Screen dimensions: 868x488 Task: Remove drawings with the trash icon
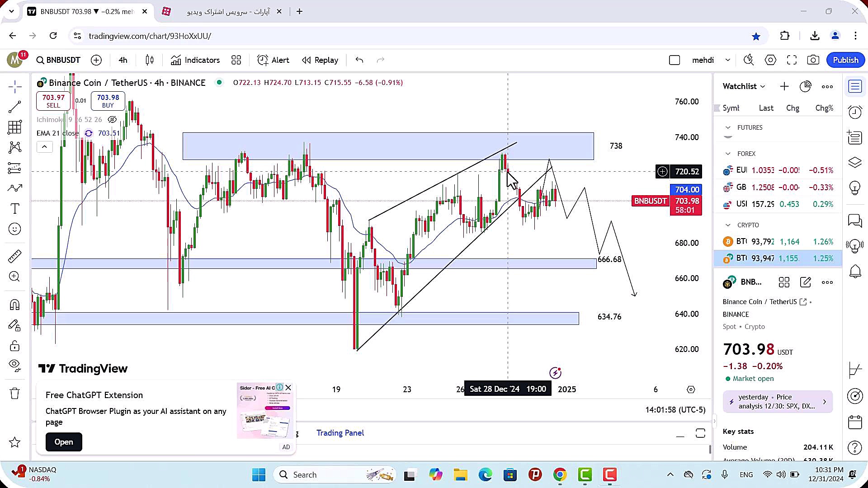point(14,394)
